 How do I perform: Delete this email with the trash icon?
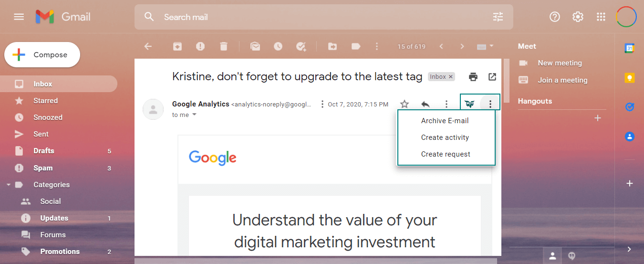point(223,46)
